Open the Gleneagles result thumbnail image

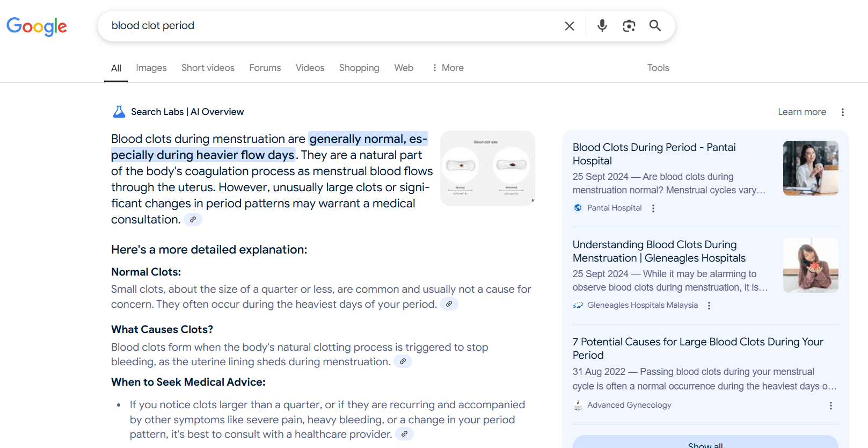[x=811, y=265]
